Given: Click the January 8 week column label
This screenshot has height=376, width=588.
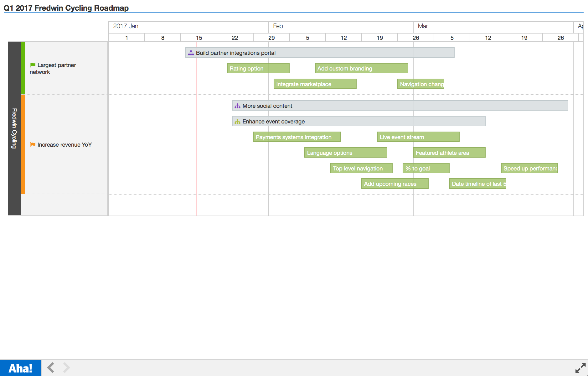Looking at the screenshot, I should (163, 38).
